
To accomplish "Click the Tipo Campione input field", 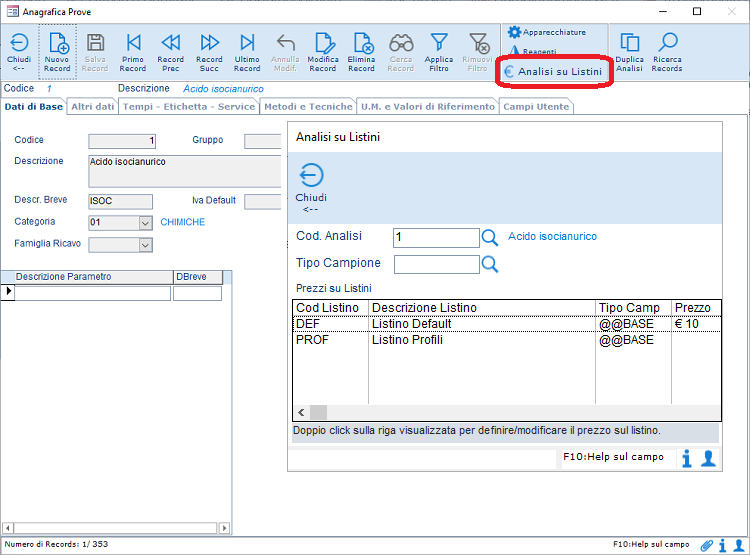I will (x=437, y=264).
